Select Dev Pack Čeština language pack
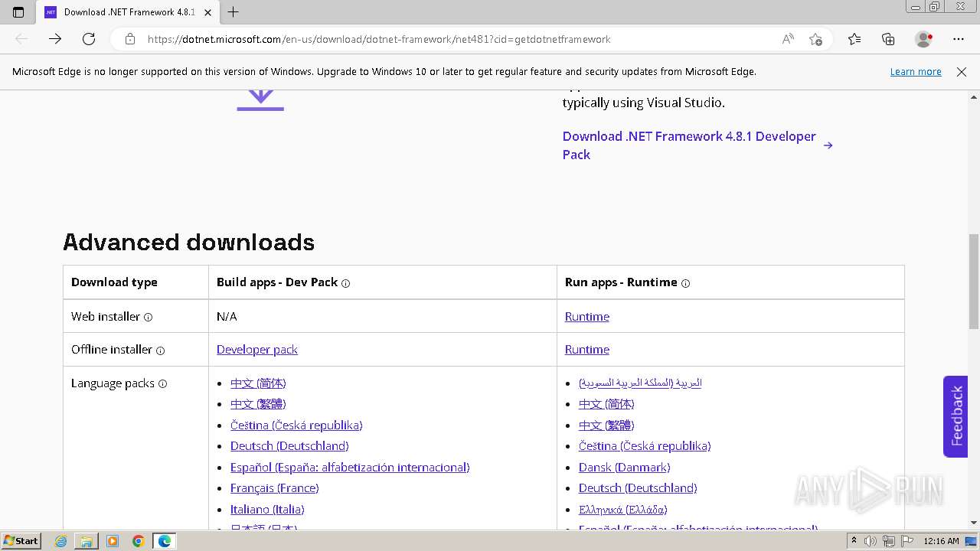This screenshot has height=551, width=980. click(296, 425)
